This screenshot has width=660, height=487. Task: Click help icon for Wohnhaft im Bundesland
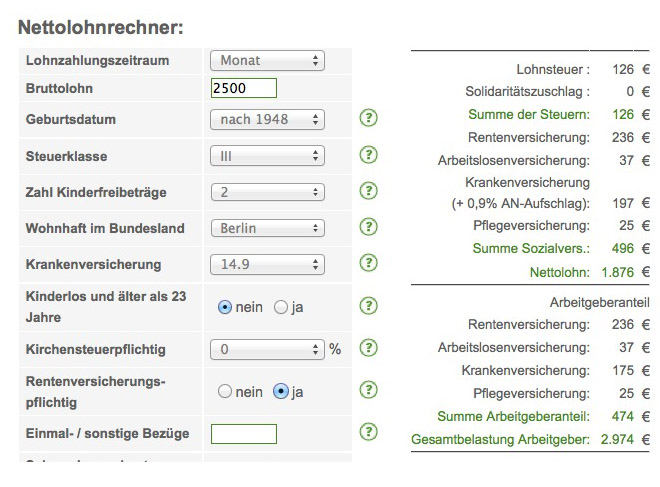coord(368,226)
